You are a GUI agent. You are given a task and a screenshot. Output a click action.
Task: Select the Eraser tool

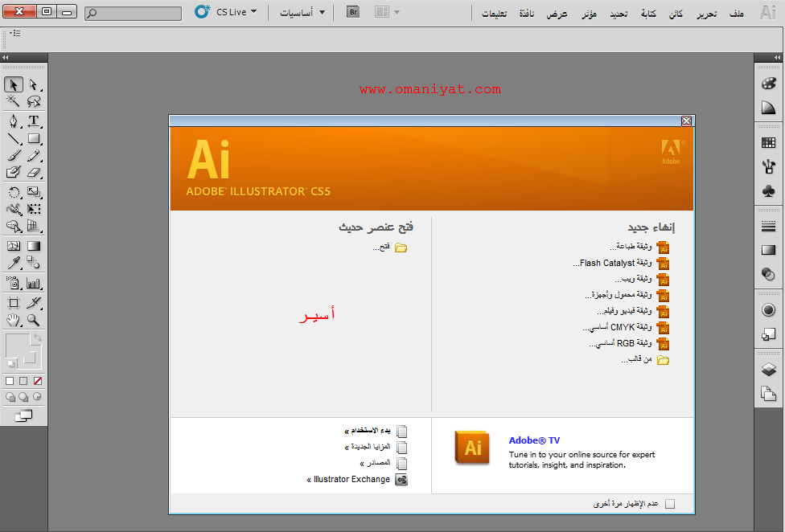tap(34, 173)
